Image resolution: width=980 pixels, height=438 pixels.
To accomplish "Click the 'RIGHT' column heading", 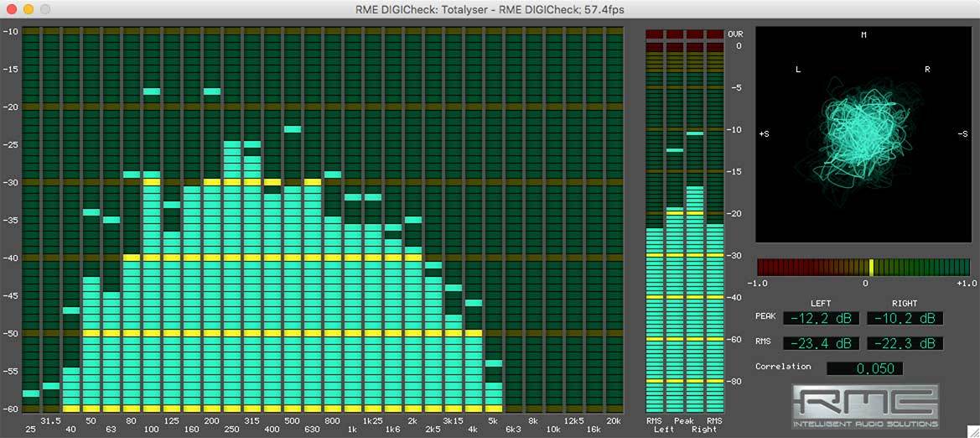I will pos(905,304).
